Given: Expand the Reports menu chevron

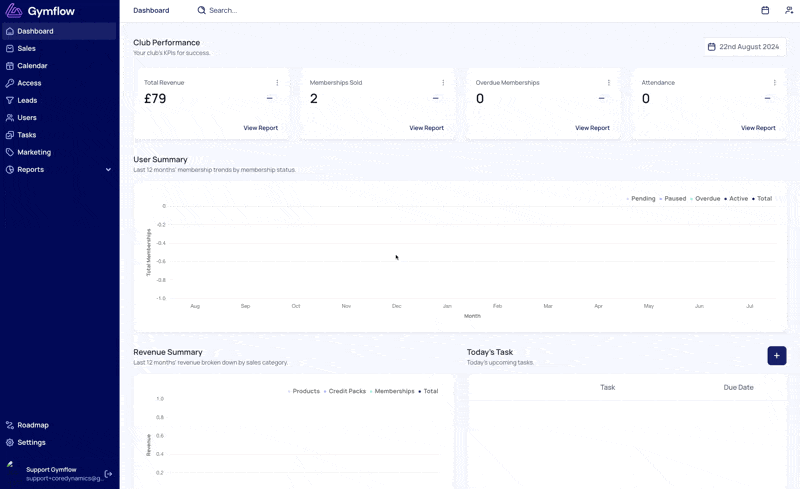Looking at the screenshot, I should click(108, 169).
